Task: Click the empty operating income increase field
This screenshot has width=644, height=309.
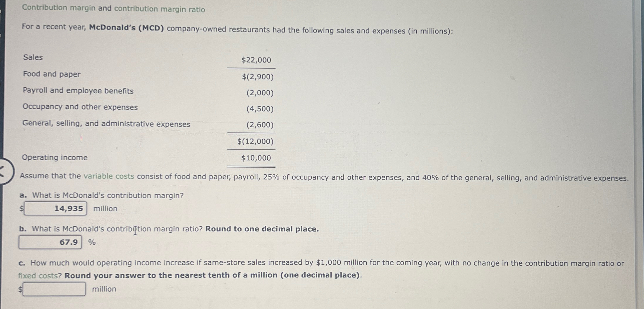Action: click(x=54, y=289)
